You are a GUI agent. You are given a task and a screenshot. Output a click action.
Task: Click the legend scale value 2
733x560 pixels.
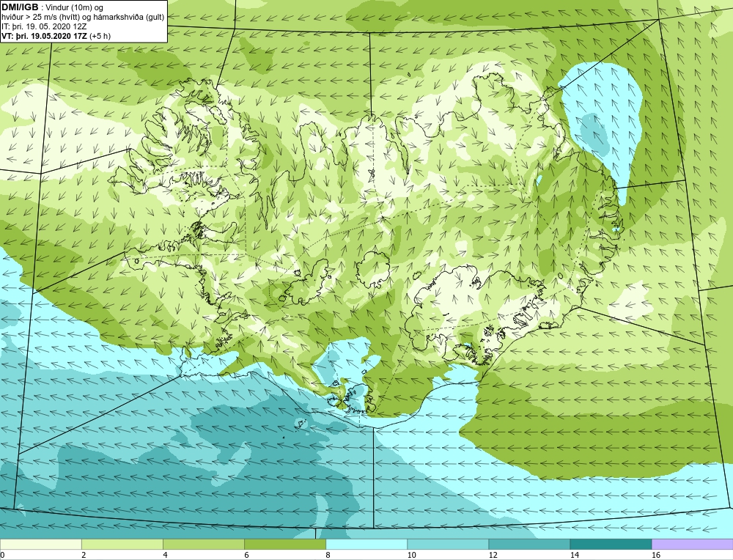coord(84,556)
